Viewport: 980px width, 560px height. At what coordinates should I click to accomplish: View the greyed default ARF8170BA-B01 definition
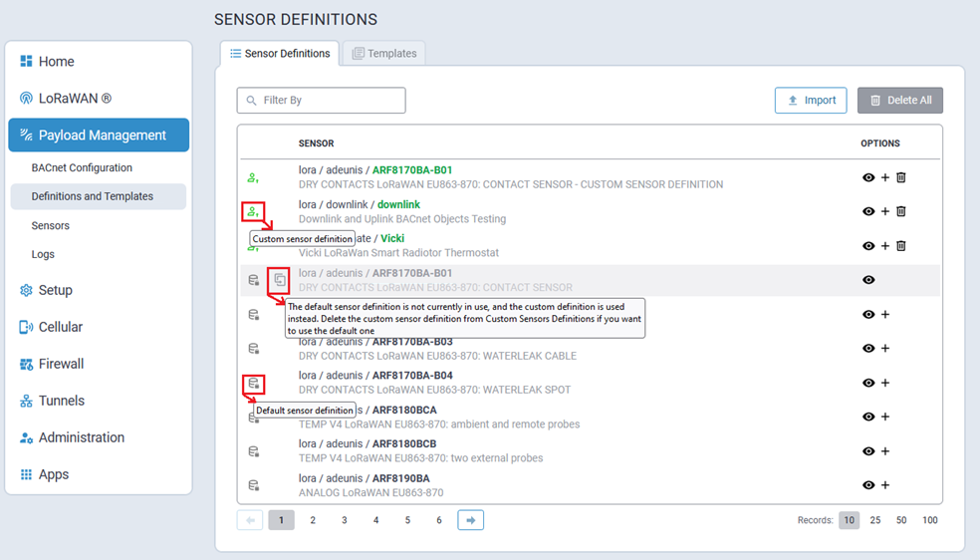(868, 280)
